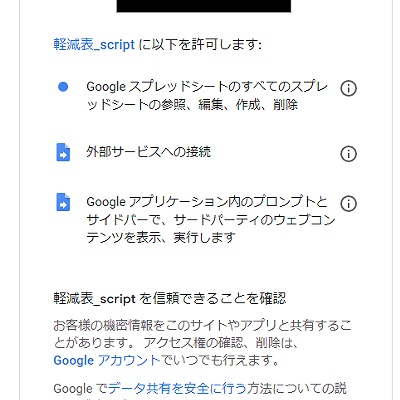Click でいつでも行えます text after account link

click(220, 360)
